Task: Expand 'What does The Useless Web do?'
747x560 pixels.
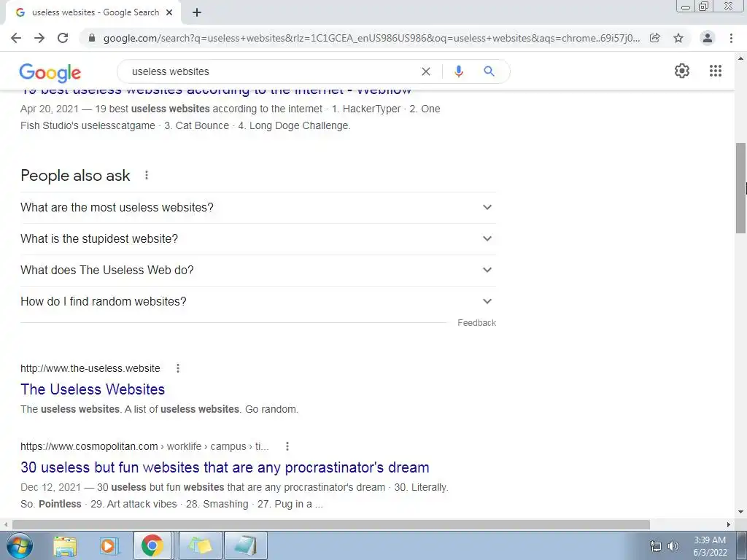Action: [x=258, y=270]
